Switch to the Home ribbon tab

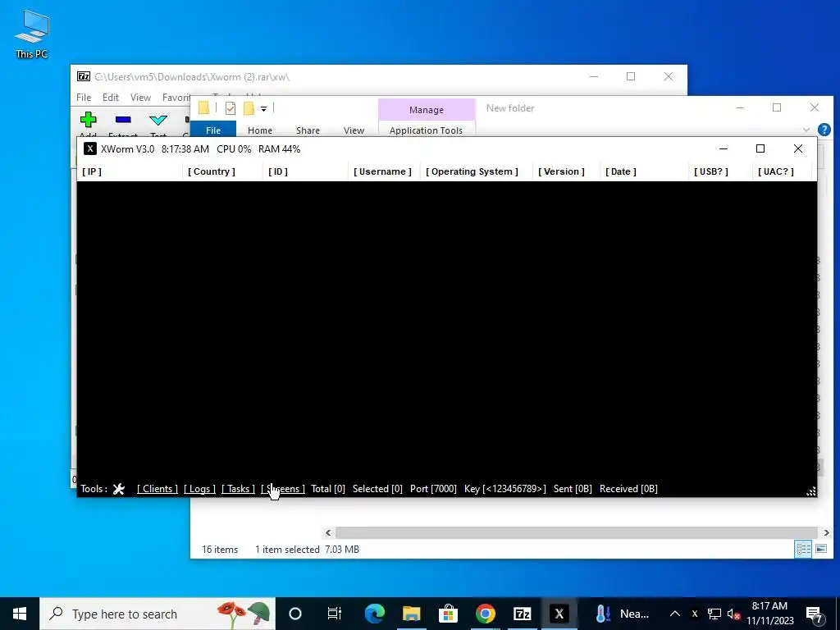pyautogui.click(x=260, y=130)
